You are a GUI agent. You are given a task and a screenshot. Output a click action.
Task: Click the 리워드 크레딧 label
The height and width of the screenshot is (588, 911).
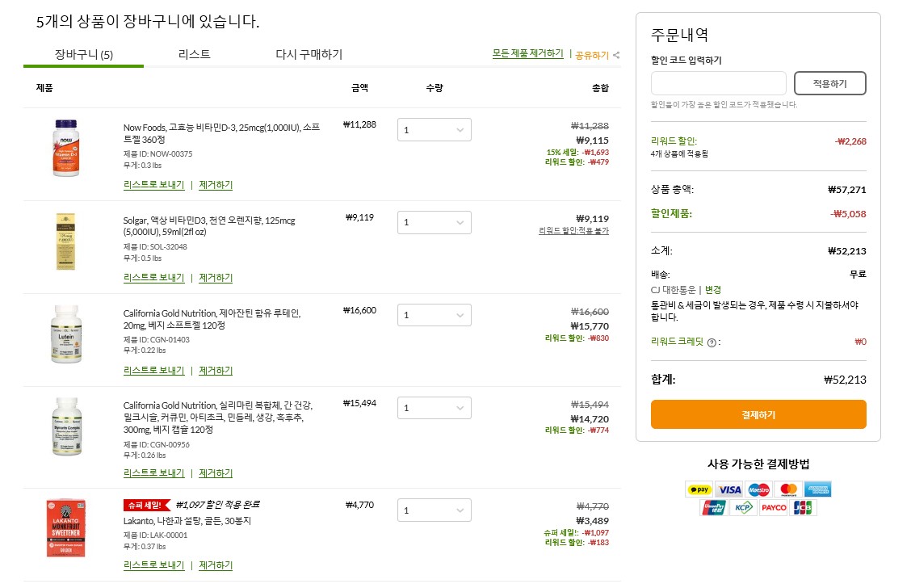677,342
